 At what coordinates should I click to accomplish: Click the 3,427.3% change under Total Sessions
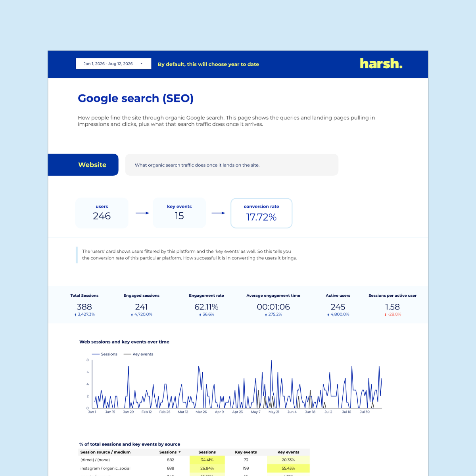[x=84, y=314]
